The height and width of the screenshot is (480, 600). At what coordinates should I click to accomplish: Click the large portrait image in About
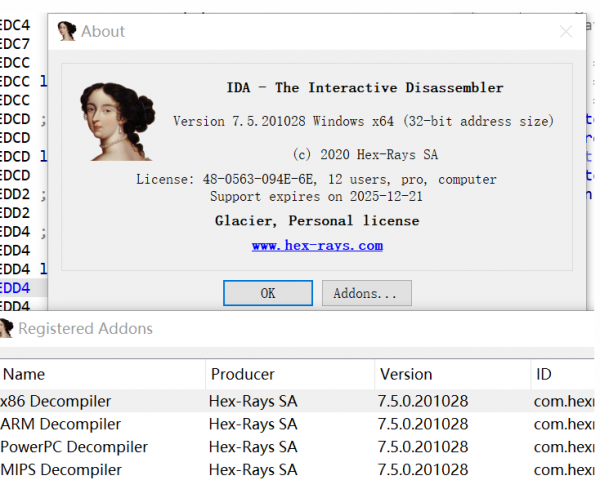click(117, 122)
